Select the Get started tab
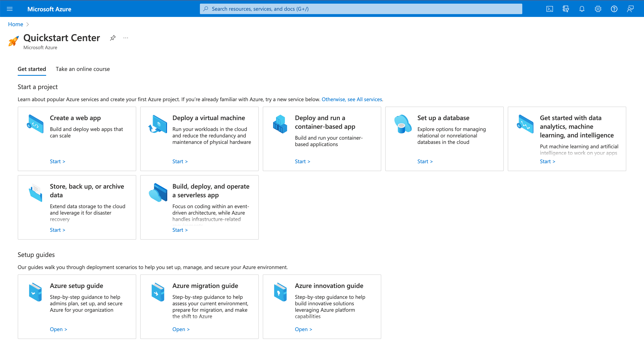Image resolution: width=644 pixels, height=347 pixels. coord(32,69)
